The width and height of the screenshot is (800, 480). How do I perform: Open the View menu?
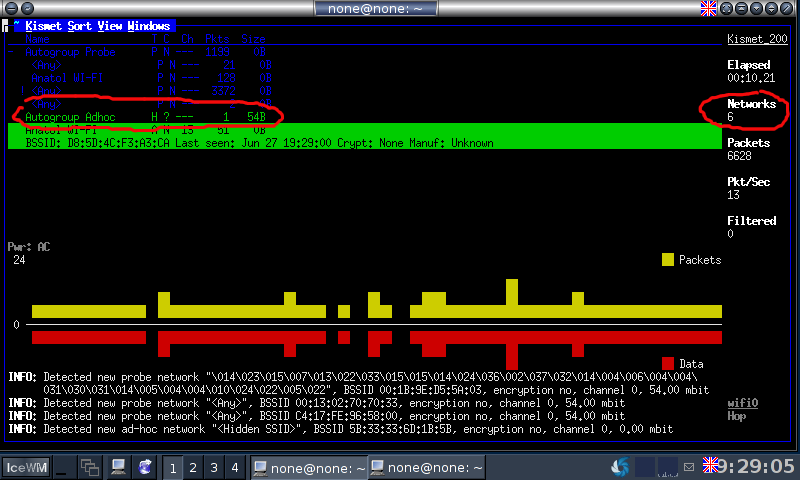110,26
